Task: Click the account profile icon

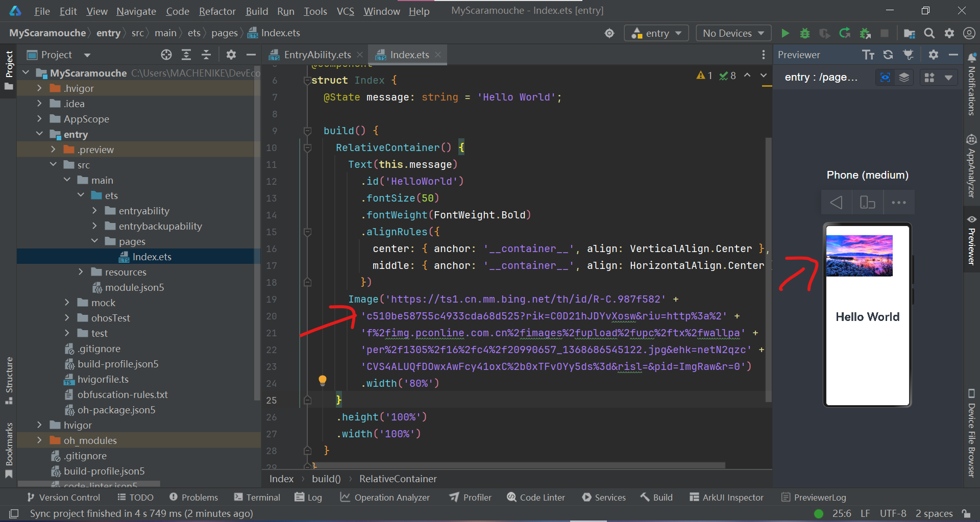Action: (x=969, y=33)
